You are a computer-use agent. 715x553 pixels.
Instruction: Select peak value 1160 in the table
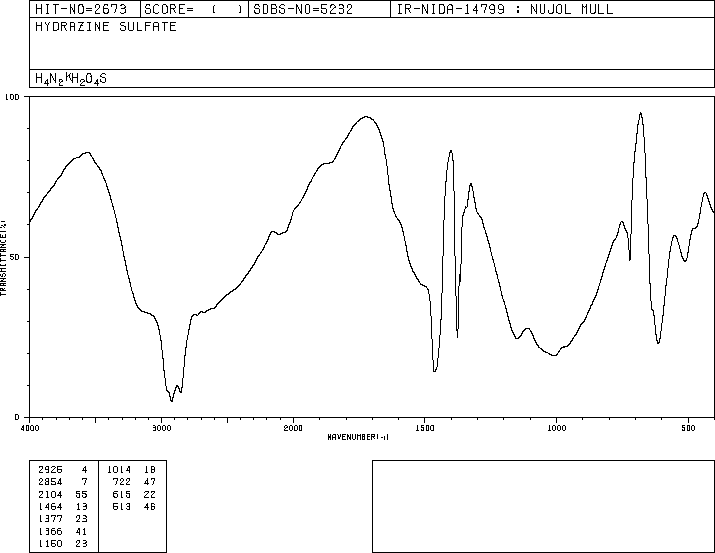(50, 543)
